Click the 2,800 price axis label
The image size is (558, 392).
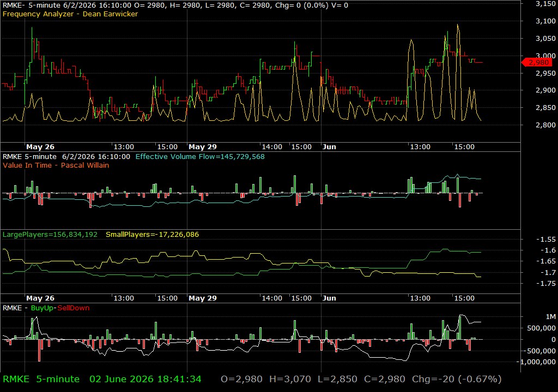[545, 125]
